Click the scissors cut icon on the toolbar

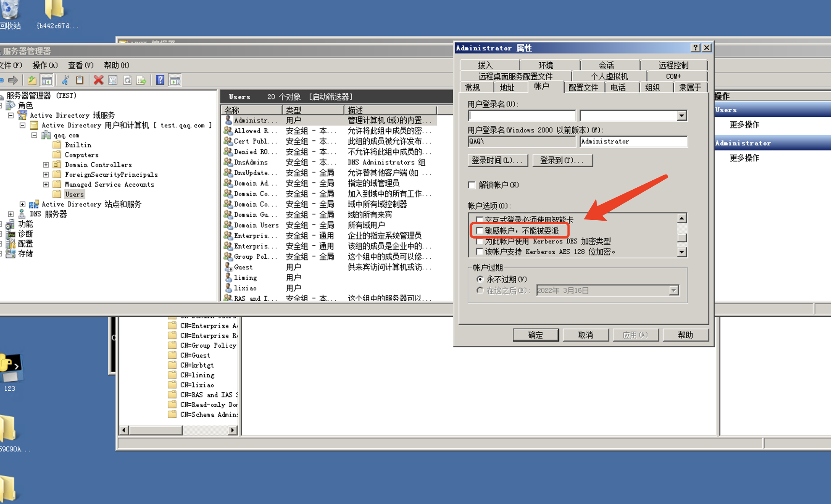coord(65,80)
